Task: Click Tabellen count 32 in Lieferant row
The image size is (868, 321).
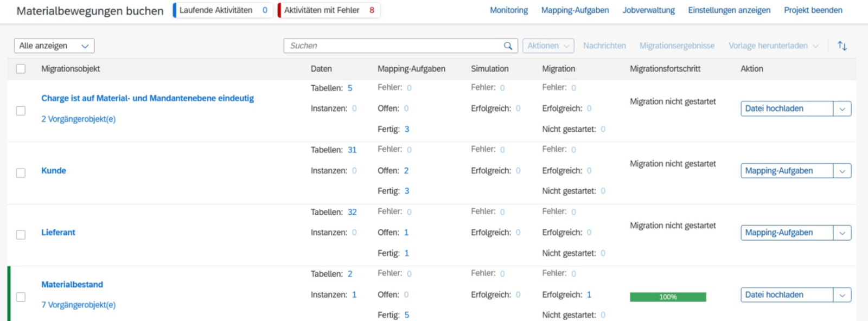Action: (x=352, y=213)
